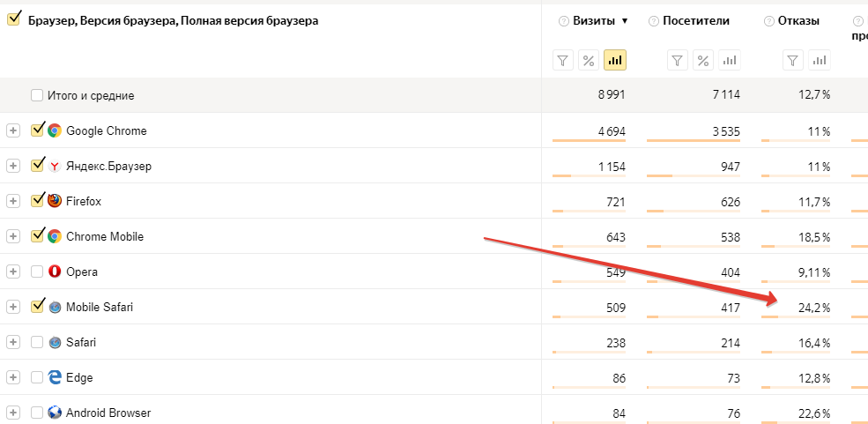Click the filter icon under Посетители column
This screenshot has width=868, height=424.
(x=677, y=60)
